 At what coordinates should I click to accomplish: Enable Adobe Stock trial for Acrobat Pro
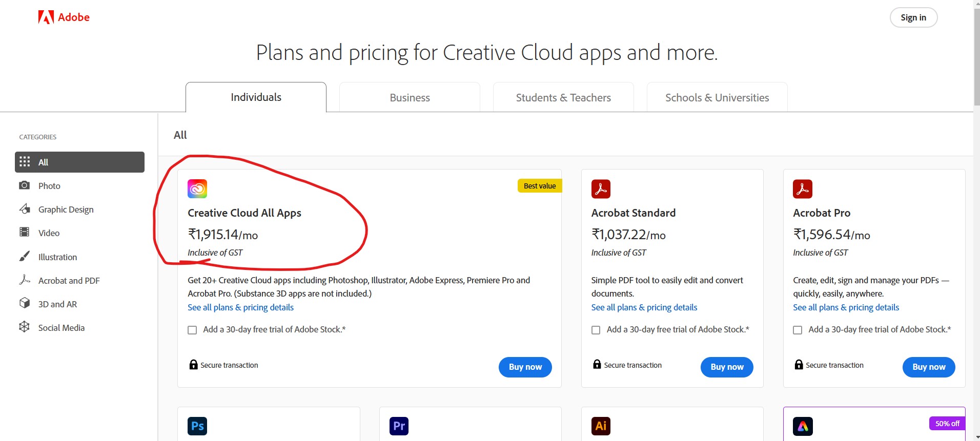tap(798, 330)
